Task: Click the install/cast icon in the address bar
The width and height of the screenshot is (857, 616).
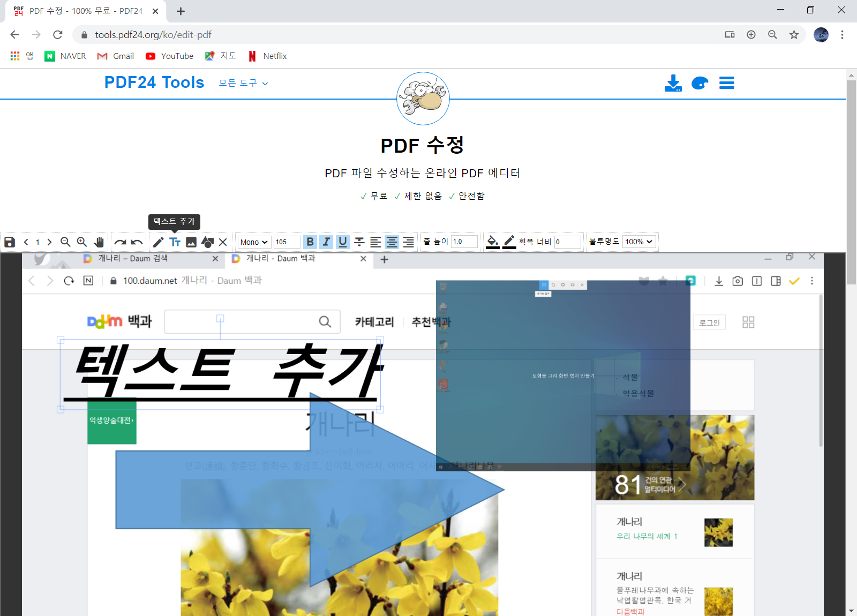Action: [730, 35]
